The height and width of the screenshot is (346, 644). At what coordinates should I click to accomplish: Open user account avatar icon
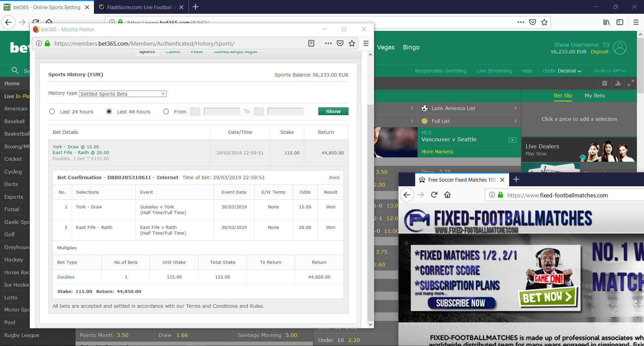pos(620,48)
